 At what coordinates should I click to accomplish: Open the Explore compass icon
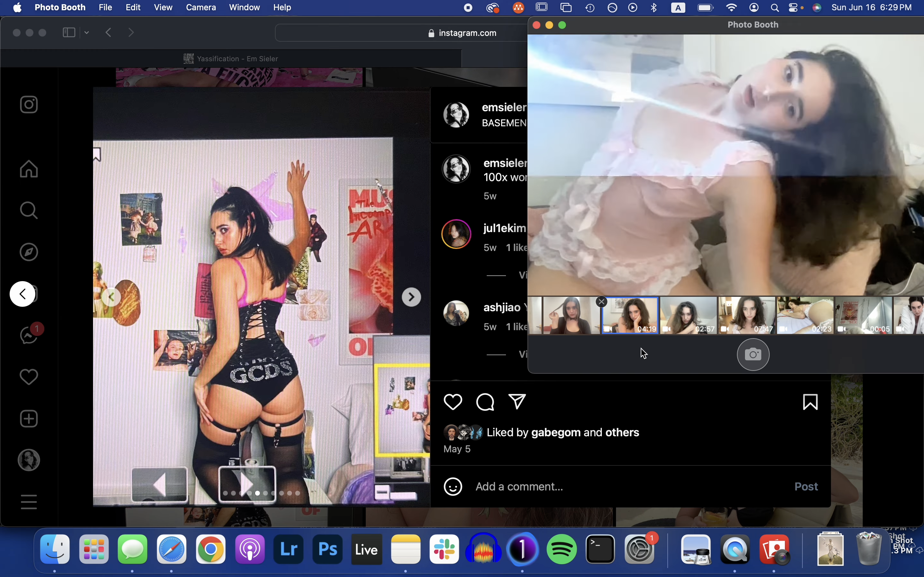pyautogui.click(x=29, y=252)
